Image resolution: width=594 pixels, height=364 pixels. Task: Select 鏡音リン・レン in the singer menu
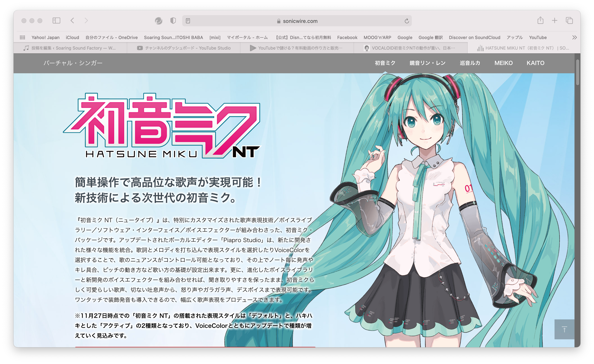tap(427, 63)
